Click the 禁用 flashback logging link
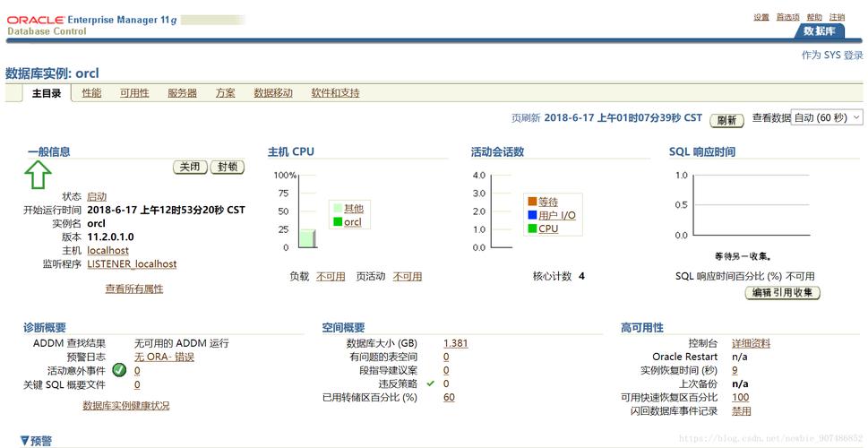The image size is (868, 448). tap(741, 411)
